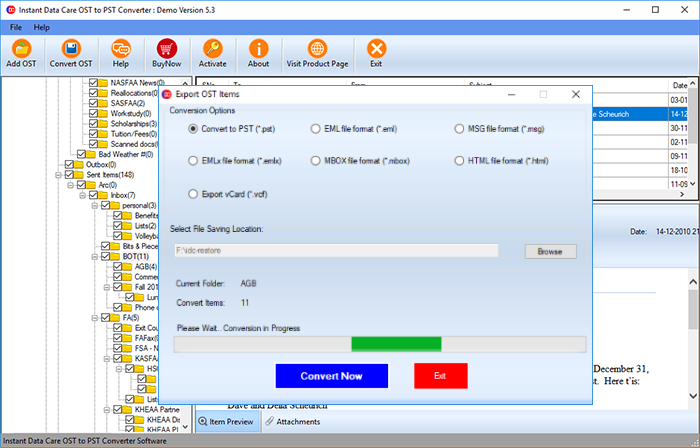Click the Browse button
700x448 pixels.
550,252
